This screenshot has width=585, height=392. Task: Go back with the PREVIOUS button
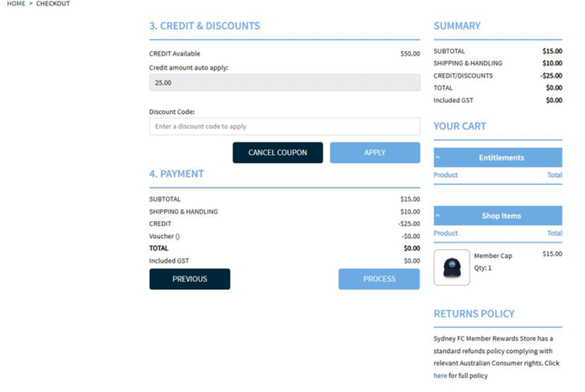click(x=190, y=279)
